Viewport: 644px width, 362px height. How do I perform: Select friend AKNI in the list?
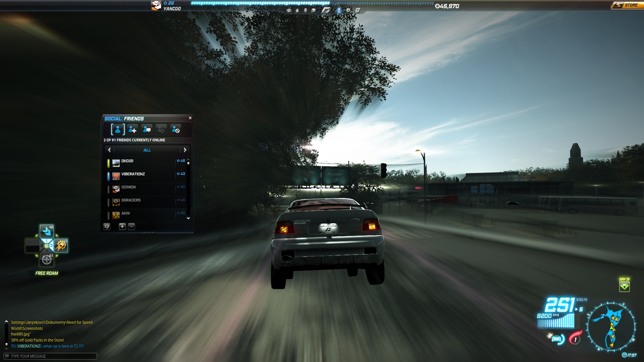pos(146,216)
